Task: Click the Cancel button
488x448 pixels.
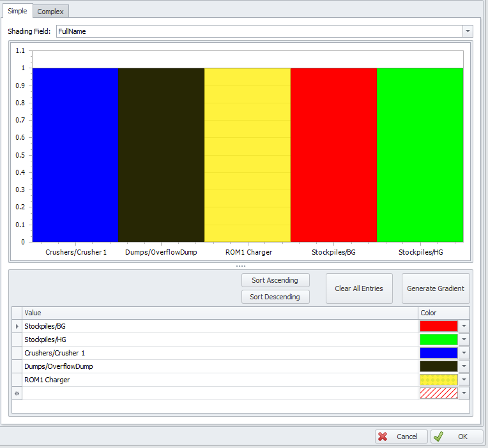Action: click(401, 437)
